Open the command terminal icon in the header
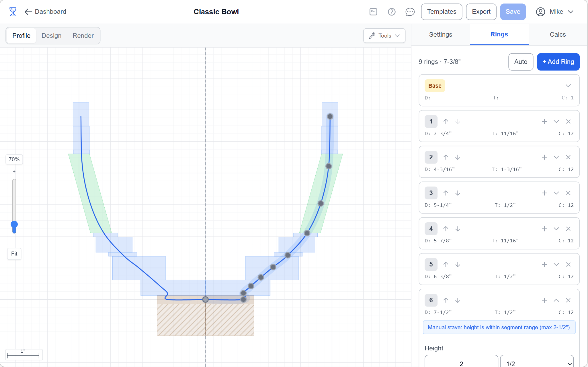 (373, 12)
